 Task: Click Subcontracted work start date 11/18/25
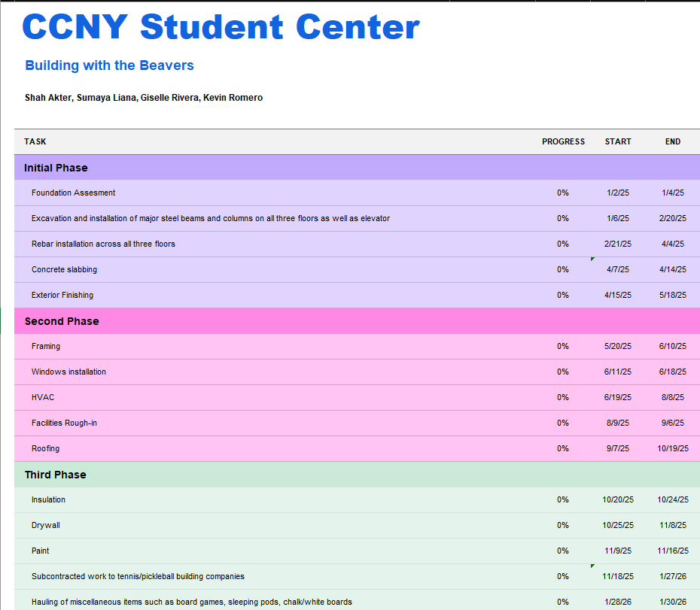point(618,577)
